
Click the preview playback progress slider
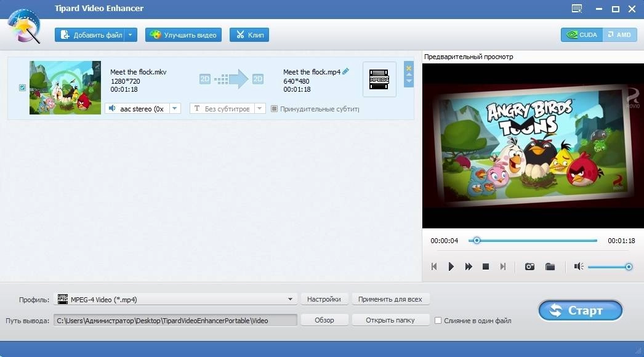point(533,241)
